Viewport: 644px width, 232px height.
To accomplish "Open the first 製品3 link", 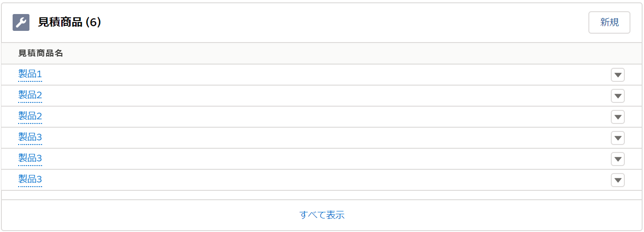I will pos(30,138).
